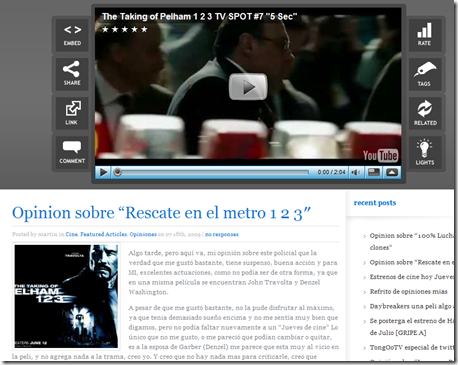Open the Embed code panel icon

coord(72,35)
